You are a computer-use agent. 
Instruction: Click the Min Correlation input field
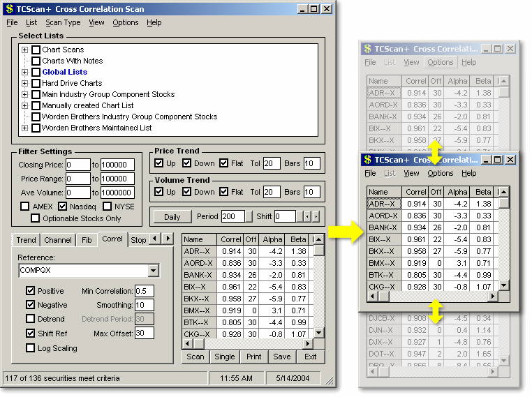click(x=145, y=291)
